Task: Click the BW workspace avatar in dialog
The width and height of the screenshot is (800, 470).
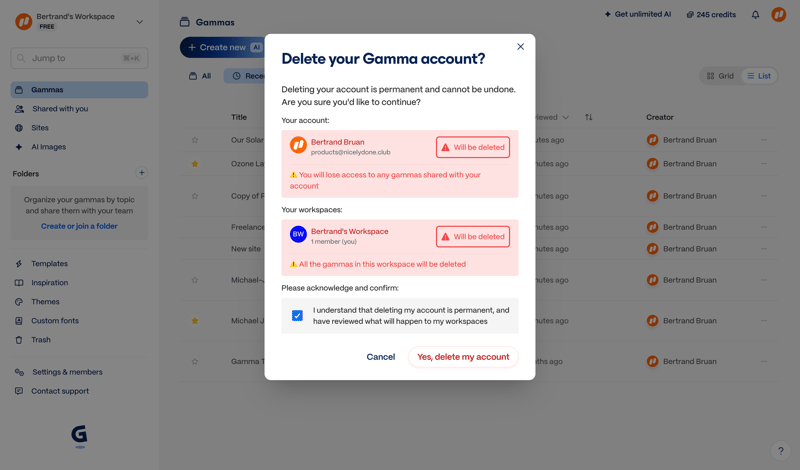Action: point(298,234)
